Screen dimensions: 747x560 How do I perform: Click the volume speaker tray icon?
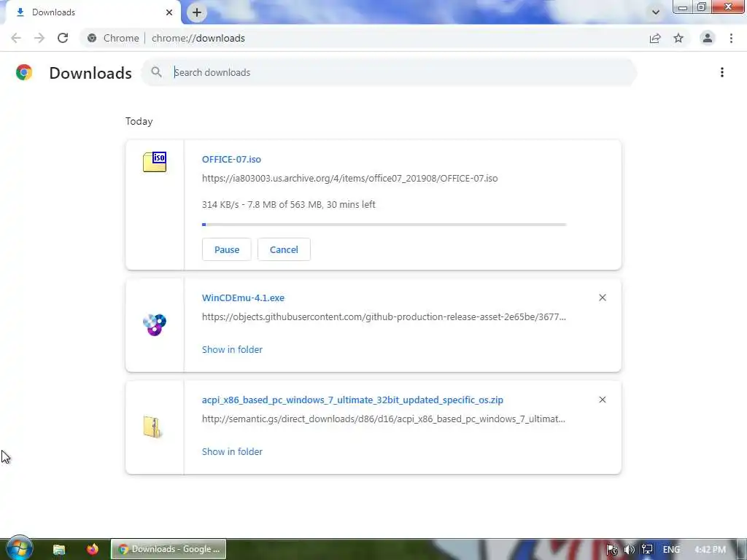(x=629, y=550)
